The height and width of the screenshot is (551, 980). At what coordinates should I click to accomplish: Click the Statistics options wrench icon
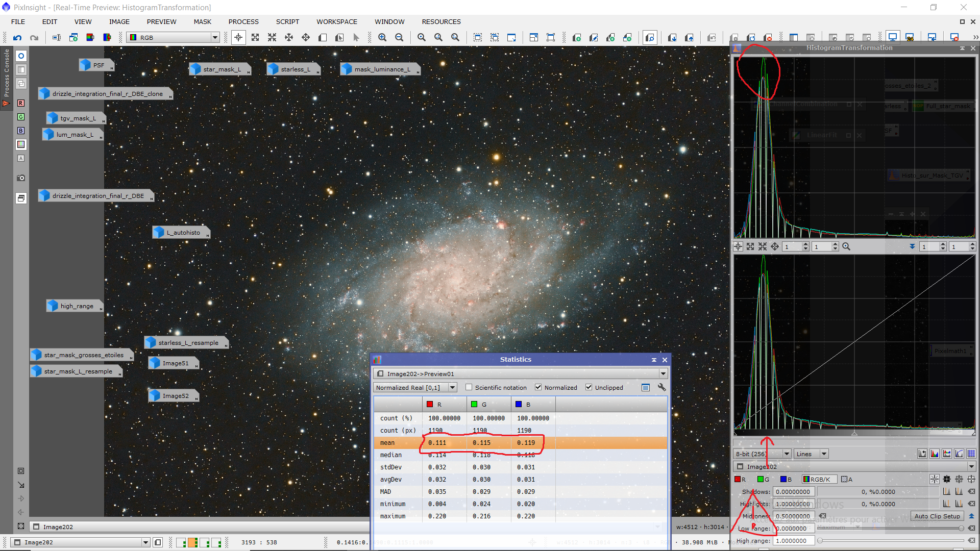662,388
